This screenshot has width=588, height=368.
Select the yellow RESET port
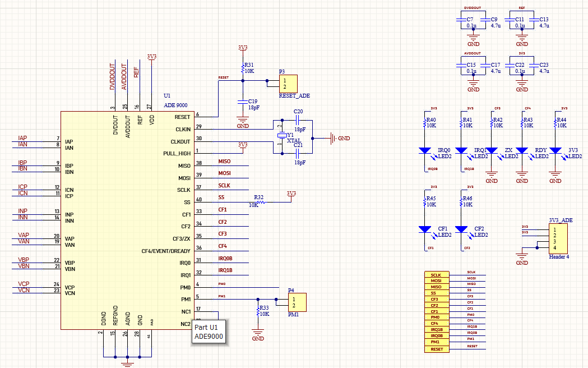(x=437, y=349)
